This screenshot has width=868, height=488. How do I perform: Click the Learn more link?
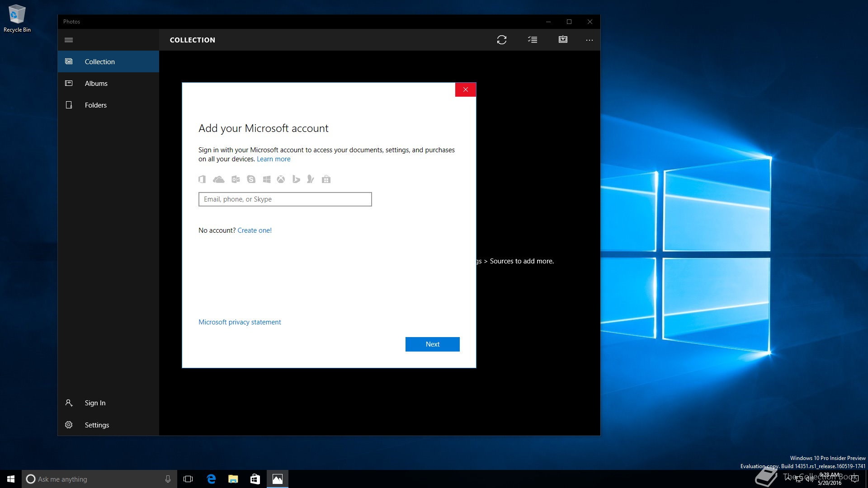click(274, 159)
